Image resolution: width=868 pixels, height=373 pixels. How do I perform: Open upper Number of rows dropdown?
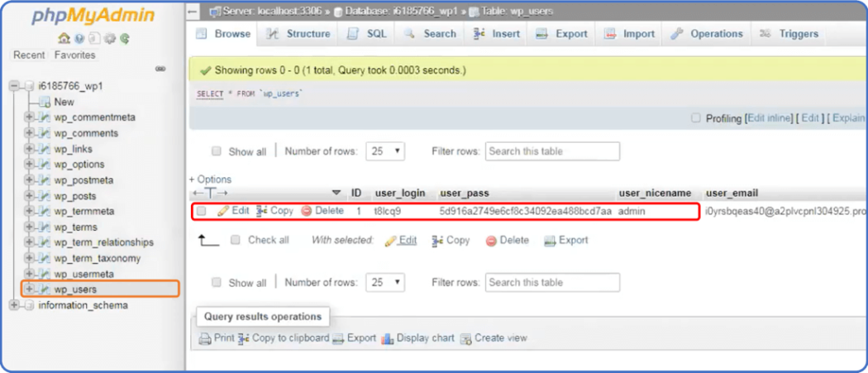click(385, 151)
